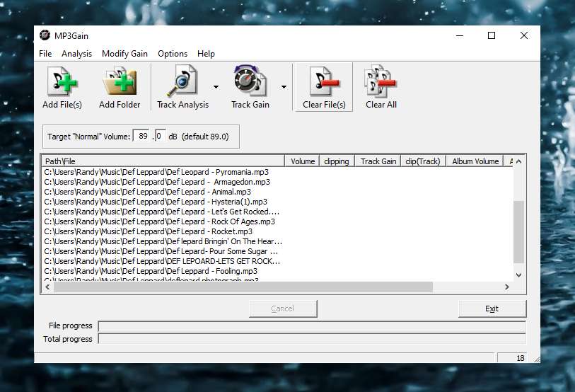Click the Add File(s) toolbar icon
This screenshot has width=575, height=392.
[x=62, y=87]
